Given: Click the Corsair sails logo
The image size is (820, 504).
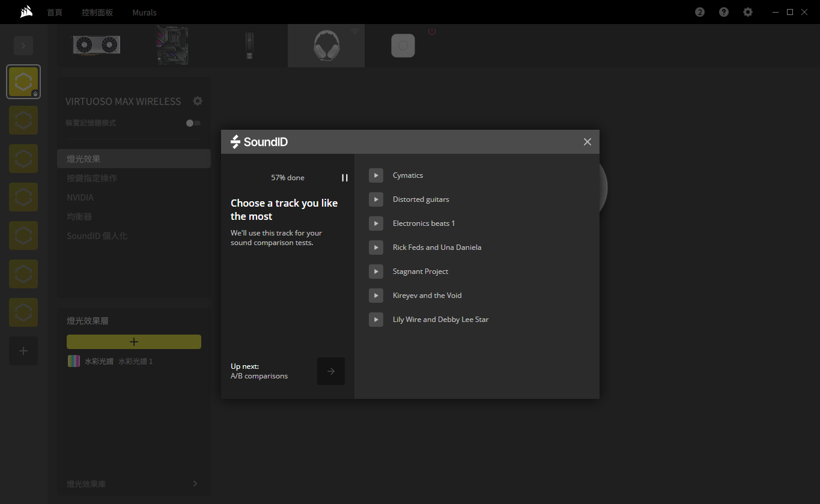Looking at the screenshot, I should pyautogui.click(x=26, y=12).
